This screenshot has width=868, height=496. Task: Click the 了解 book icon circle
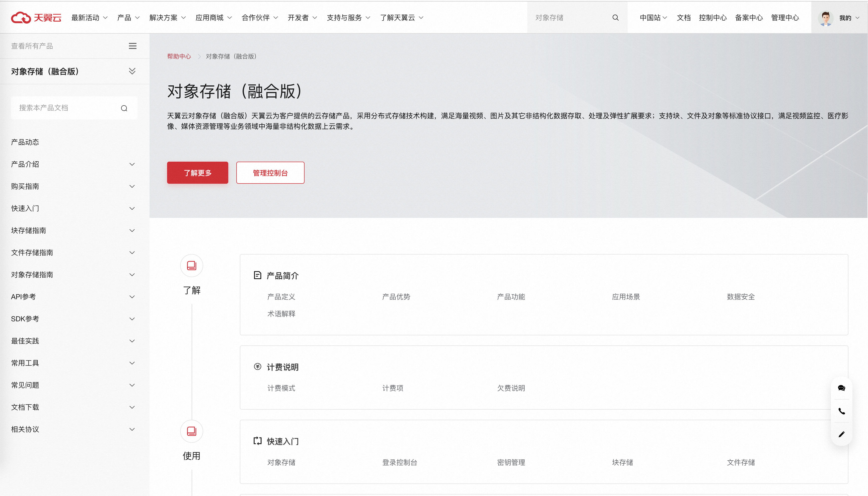point(192,266)
